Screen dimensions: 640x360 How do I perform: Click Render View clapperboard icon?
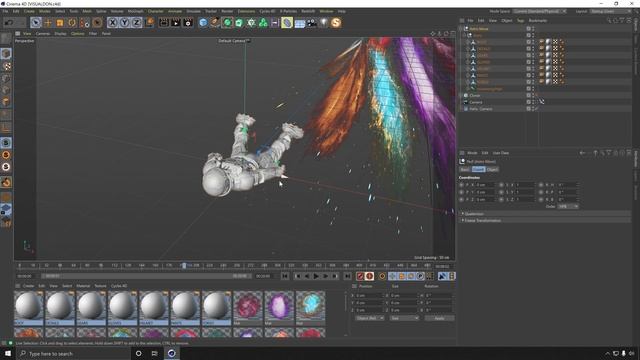click(x=164, y=22)
